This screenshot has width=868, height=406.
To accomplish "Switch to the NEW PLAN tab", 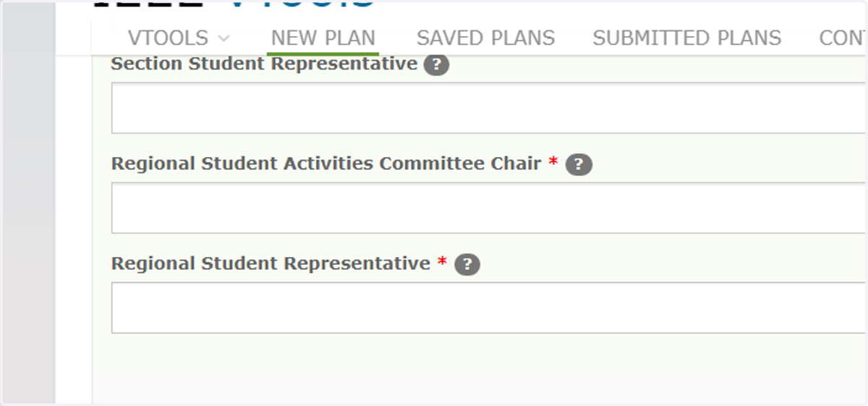I will [323, 38].
